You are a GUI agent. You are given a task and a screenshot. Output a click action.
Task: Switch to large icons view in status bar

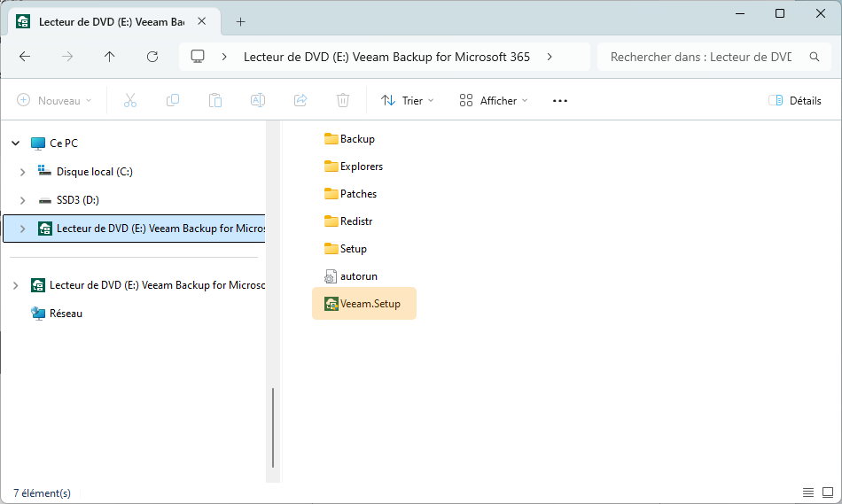point(828,492)
